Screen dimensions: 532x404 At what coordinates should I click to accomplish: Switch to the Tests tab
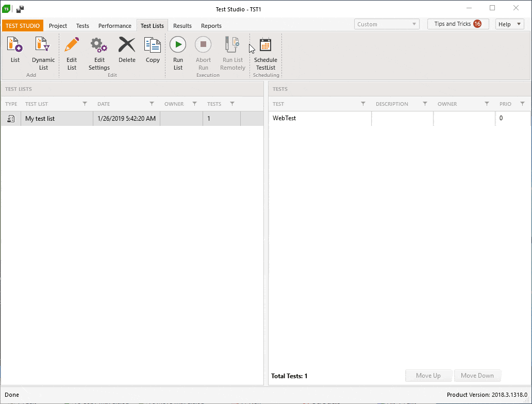click(82, 26)
